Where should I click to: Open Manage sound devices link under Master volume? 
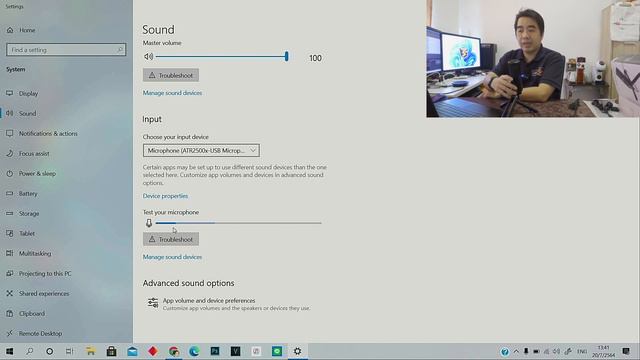pyautogui.click(x=172, y=93)
